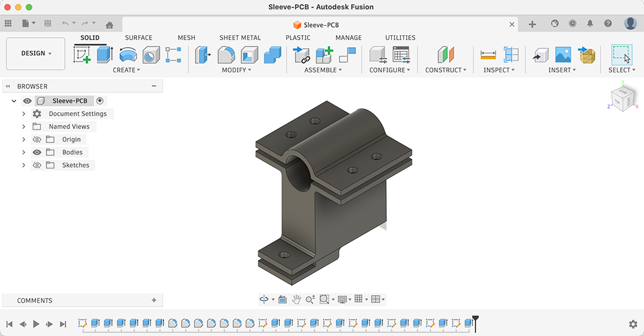
Task: Hide the Bodies folder
Action: (37, 152)
